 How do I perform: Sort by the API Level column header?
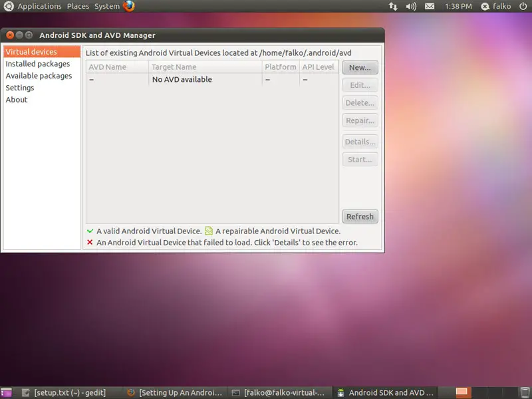pyautogui.click(x=319, y=67)
